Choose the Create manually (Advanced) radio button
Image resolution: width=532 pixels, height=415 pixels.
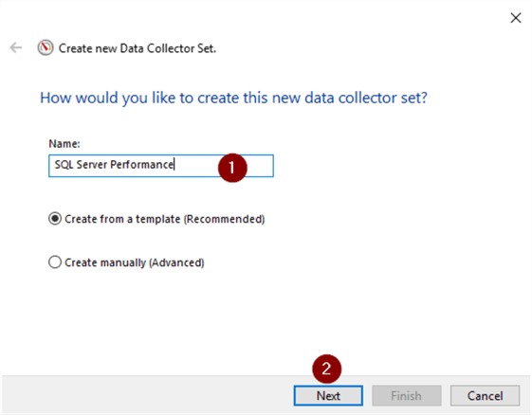55,262
